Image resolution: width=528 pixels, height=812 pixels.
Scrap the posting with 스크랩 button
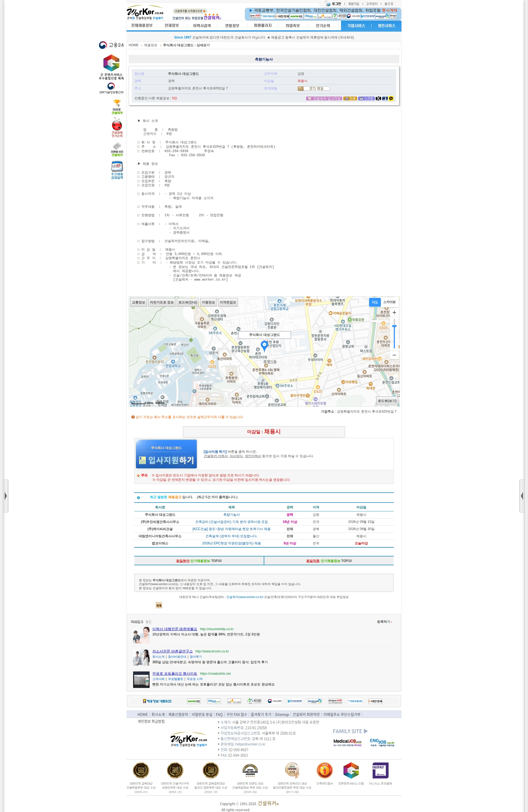[x=366, y=98]
